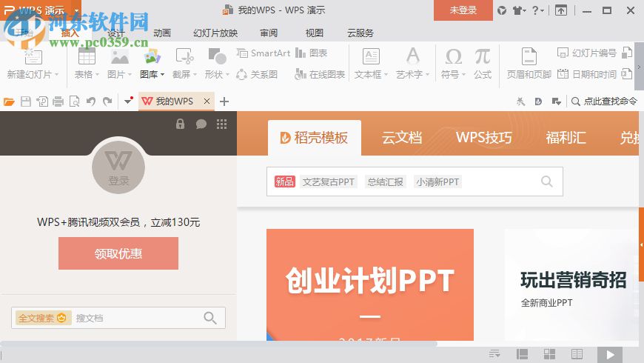This screenshot has height=363, width=644.
Task: Click the 总结汇报 search tag
Action: pos(385,181)
